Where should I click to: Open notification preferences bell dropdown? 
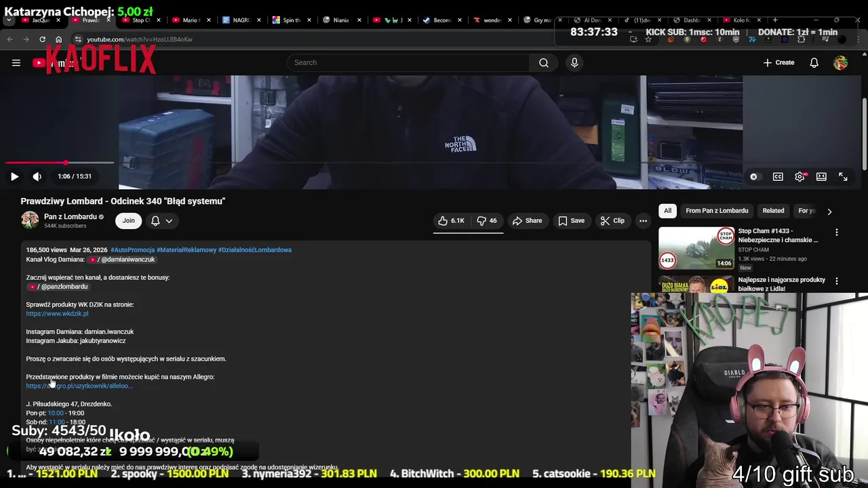161,221
